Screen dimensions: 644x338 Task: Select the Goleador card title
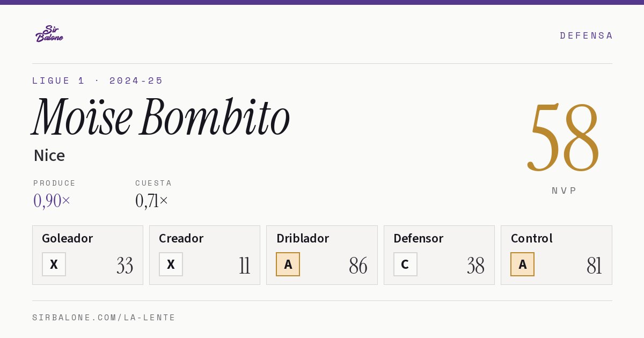(x=68, y=238)
